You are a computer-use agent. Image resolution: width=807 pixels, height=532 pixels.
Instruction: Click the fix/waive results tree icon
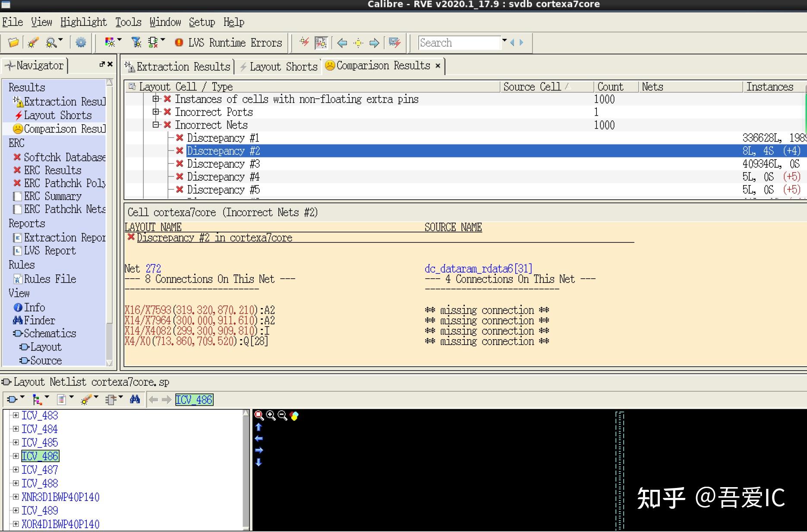tap(153, 42)
